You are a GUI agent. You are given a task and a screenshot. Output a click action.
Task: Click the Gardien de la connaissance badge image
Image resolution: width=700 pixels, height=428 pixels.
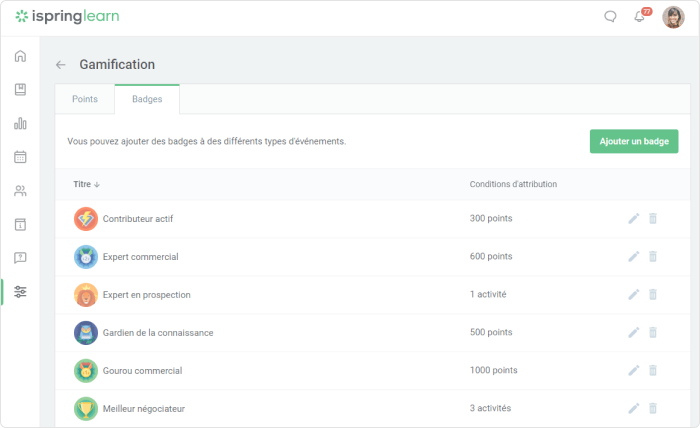coord(86,332)
